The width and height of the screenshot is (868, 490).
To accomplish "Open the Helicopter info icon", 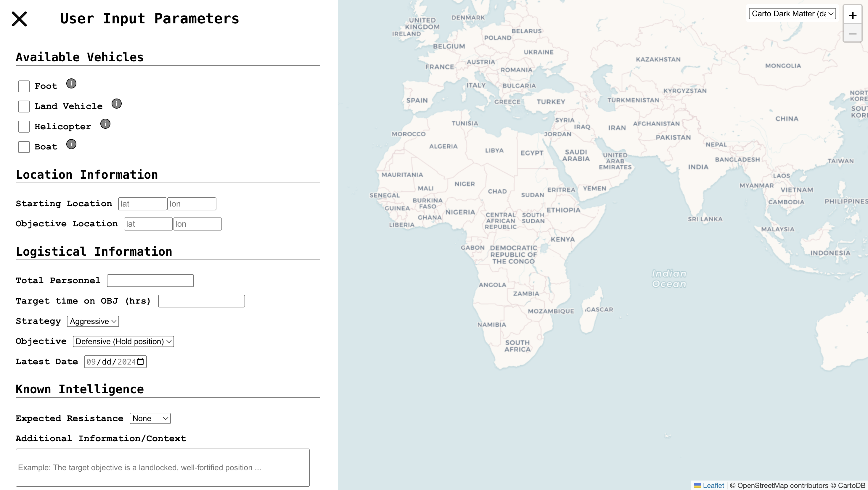I will point(105,124).
